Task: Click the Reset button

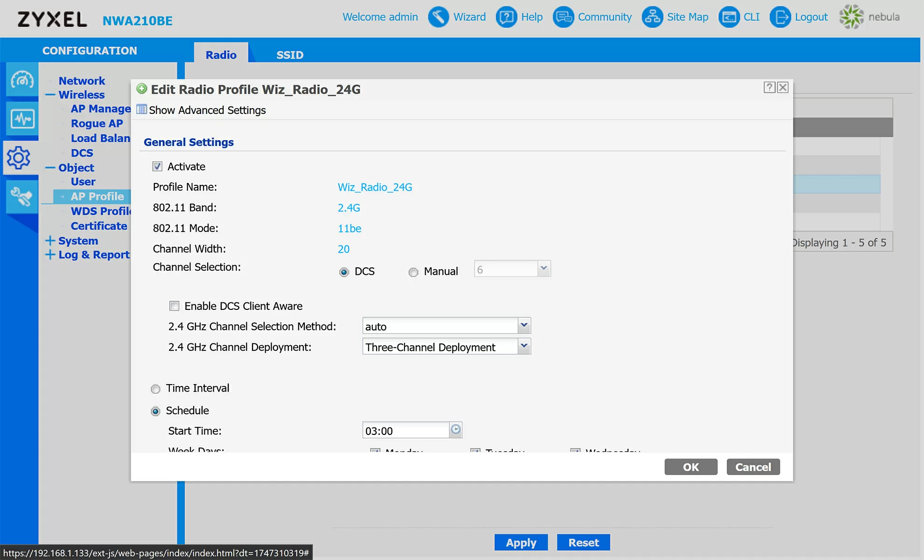Action: (x=583, y=543)
